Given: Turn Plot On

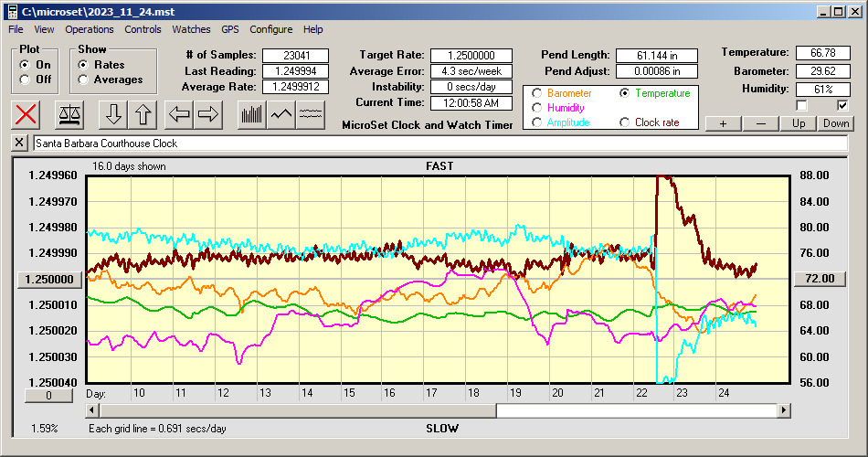Looking at the screenshot, I should (25, 65).
